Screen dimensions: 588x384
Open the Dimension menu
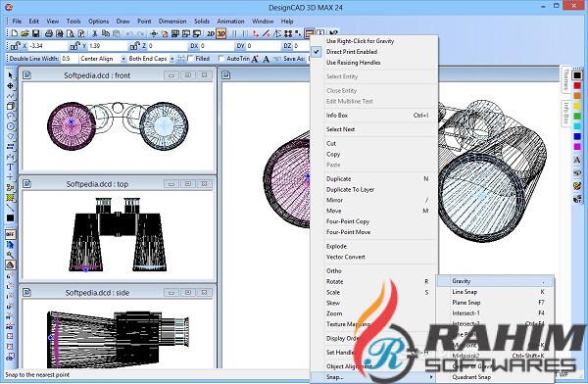pyautogui.click(x=172, y=21)
